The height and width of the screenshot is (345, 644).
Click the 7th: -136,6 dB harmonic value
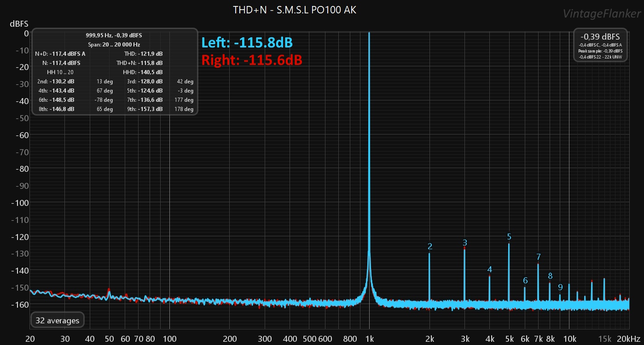point(145,100)
